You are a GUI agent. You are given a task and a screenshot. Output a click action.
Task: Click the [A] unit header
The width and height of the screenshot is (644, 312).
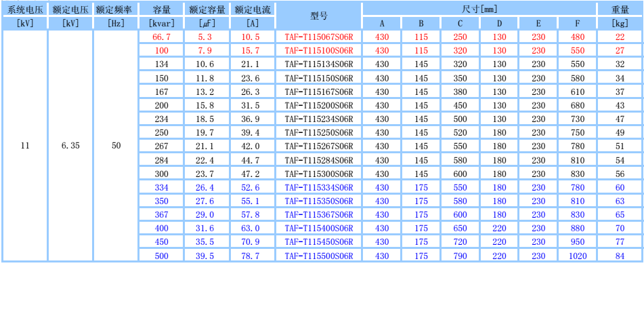point(252,24)
